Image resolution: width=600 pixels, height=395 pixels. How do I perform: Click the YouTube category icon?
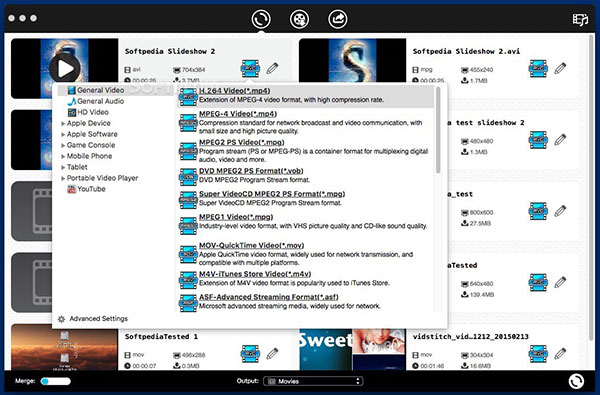point(72,189)
